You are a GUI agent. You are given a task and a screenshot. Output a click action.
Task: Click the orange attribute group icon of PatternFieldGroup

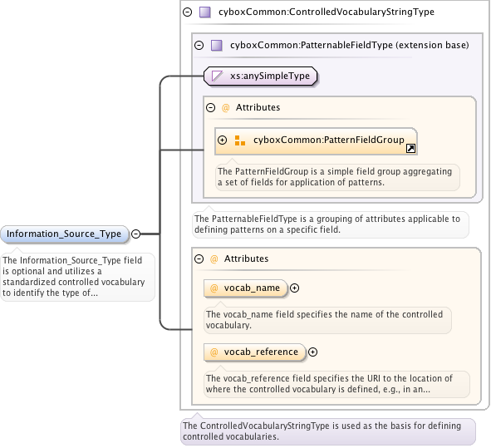pos(240,140)
